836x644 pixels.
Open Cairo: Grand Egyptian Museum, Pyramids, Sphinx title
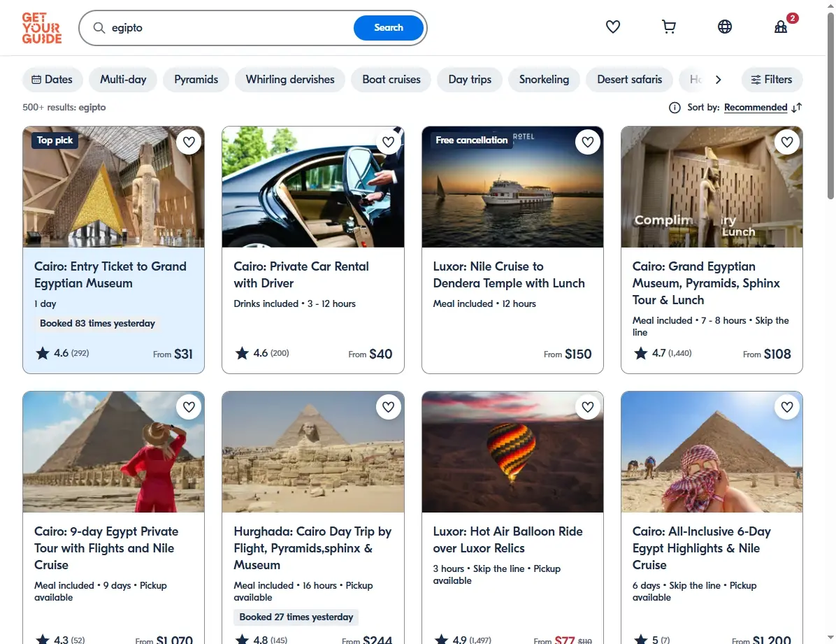coord(706,282)
